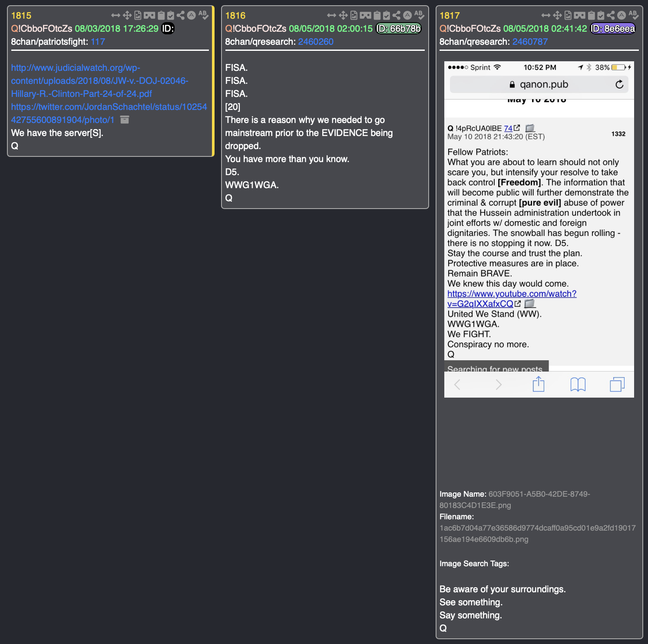
Task: Click the qanon.pub screenshot image in post 1817
Action: tap(539, 229)
